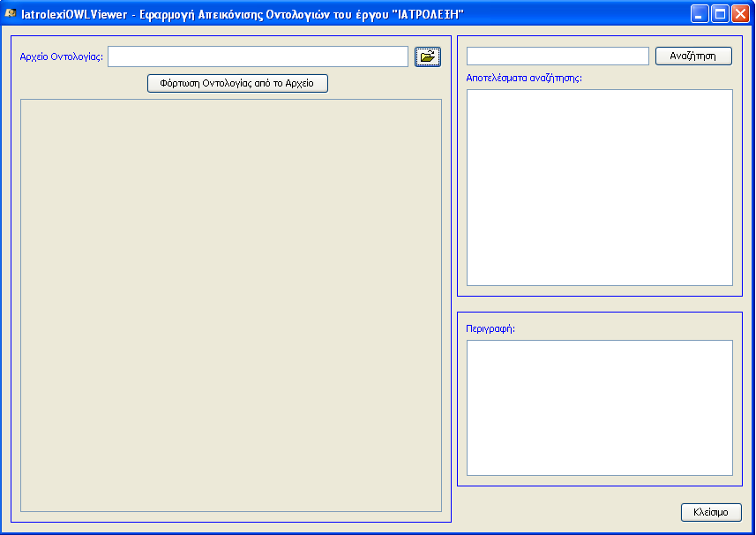Click the open-folder browse icon
Image resolution: width=756 pixels, height=535 pixels.
pos(428,57)
